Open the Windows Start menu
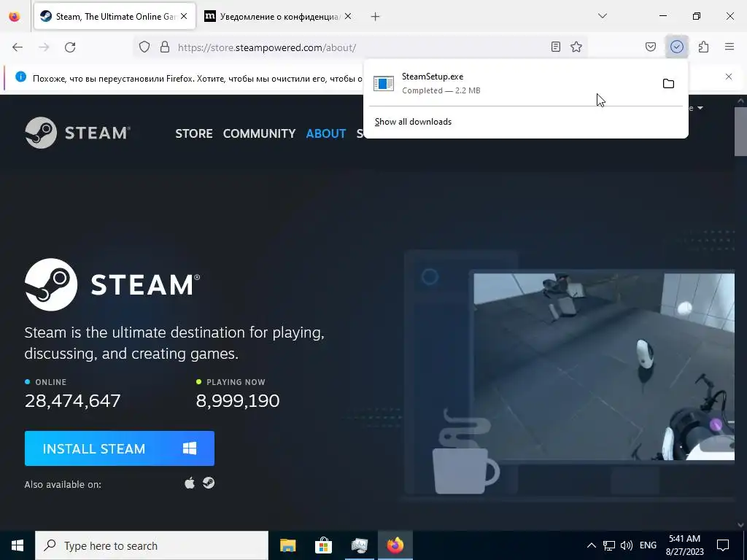The image size is (747, 560). click(x=18, y=545)
